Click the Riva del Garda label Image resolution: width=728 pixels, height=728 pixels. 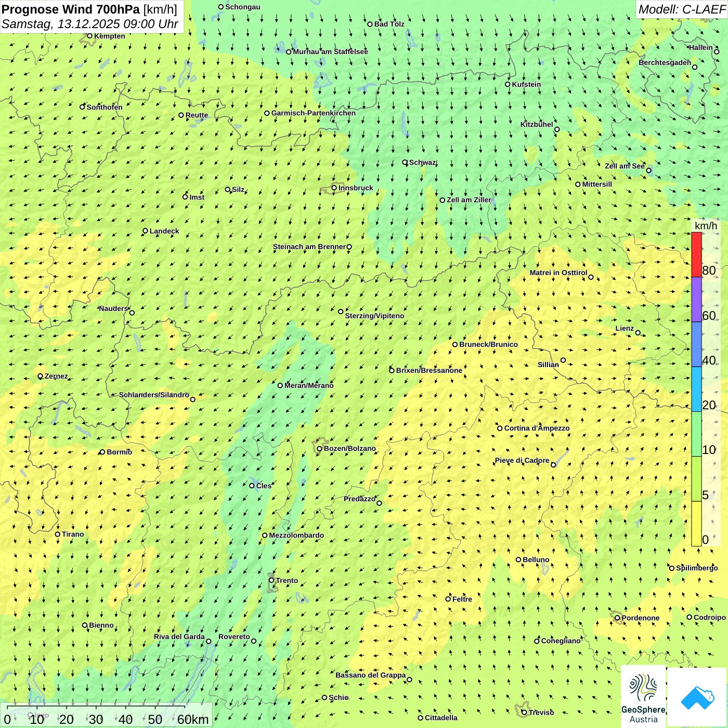click(179, 636)
